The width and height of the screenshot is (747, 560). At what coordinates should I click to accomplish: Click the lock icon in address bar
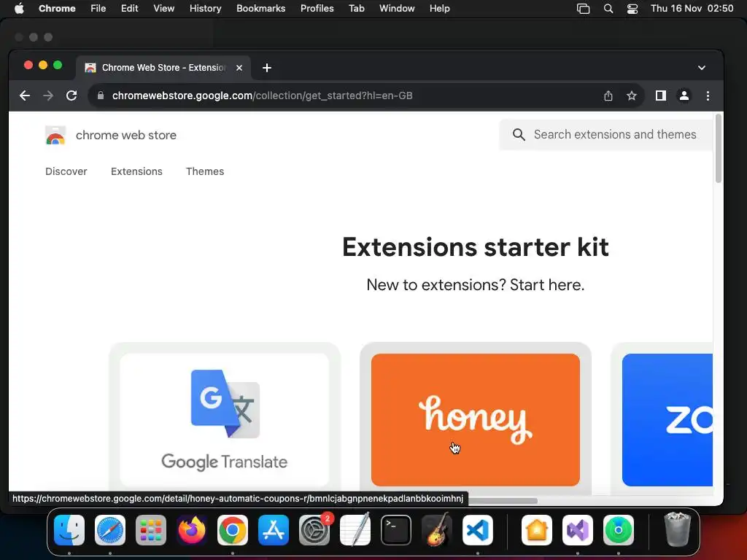click(101, 96)
